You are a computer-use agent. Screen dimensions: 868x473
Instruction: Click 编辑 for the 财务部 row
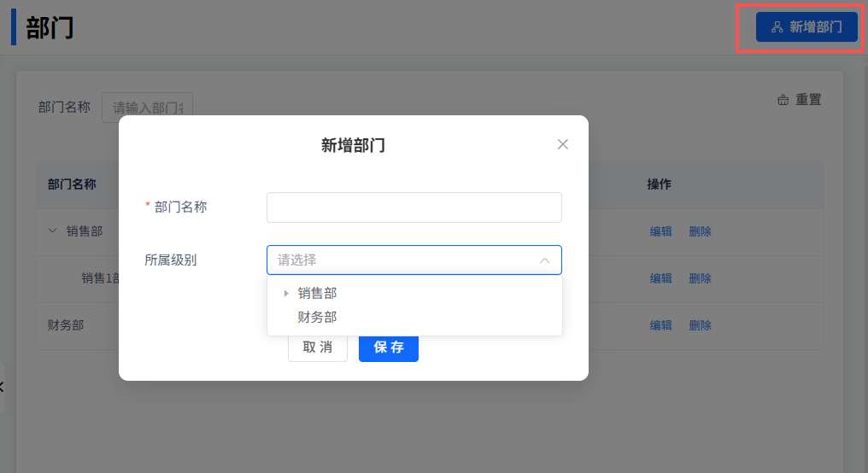[x=660, y=325]
